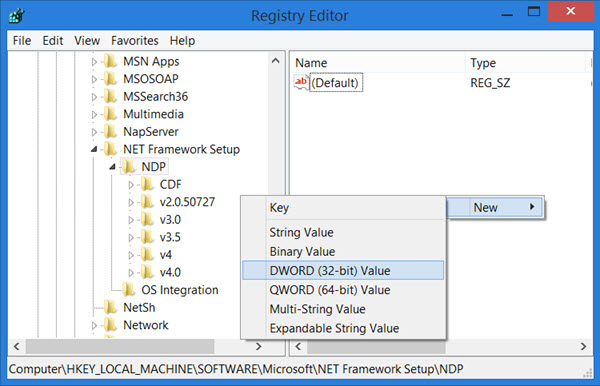Click the tree pane horizontal scrollbar thumb
This screenshot has width=600, height=386.
click(x=120, y=347)
